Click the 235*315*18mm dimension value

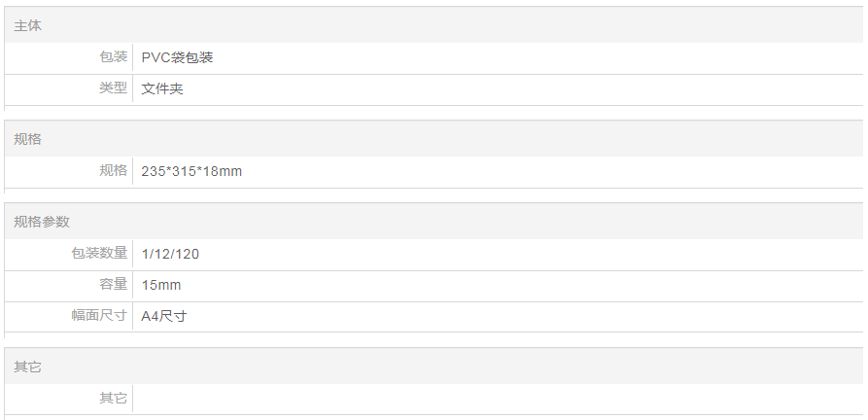[191, 171]
